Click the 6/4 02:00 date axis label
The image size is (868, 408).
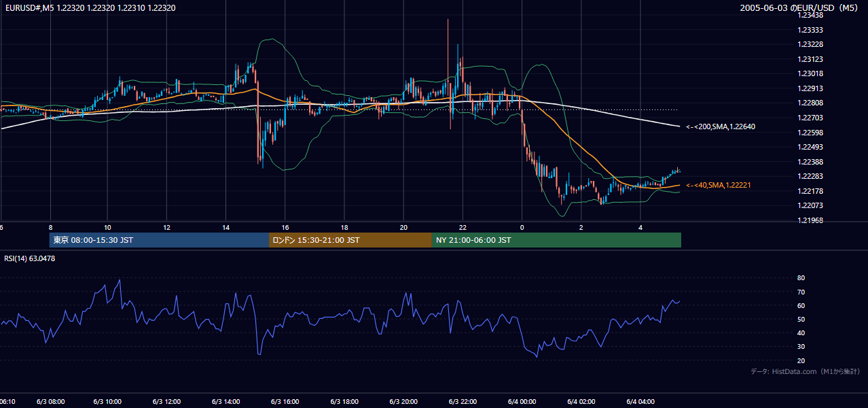click(581, 402)
